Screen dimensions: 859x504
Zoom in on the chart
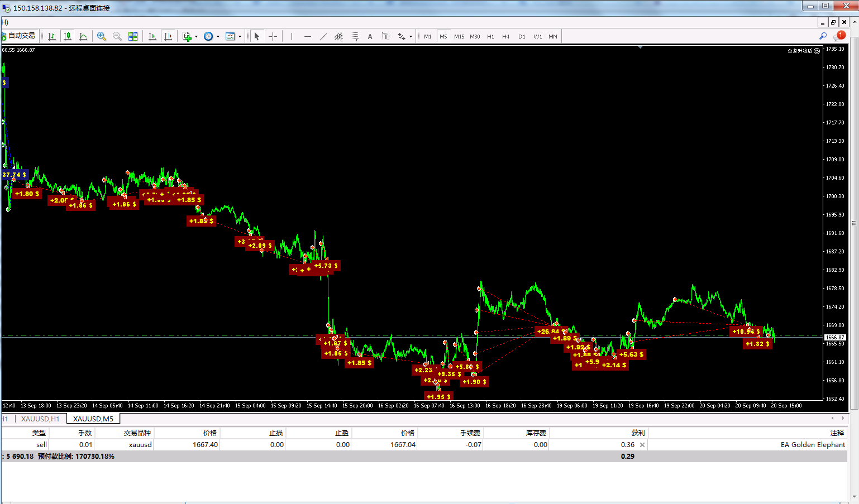102,36
